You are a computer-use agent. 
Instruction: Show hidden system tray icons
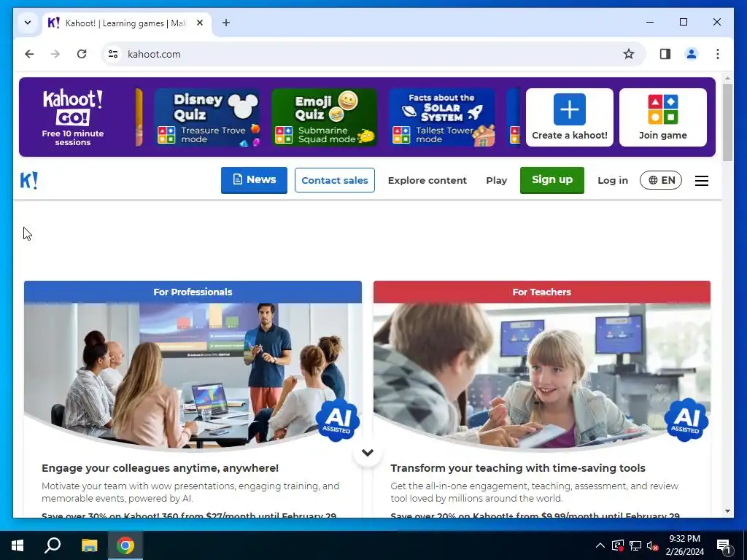click(x=600, y=545)
